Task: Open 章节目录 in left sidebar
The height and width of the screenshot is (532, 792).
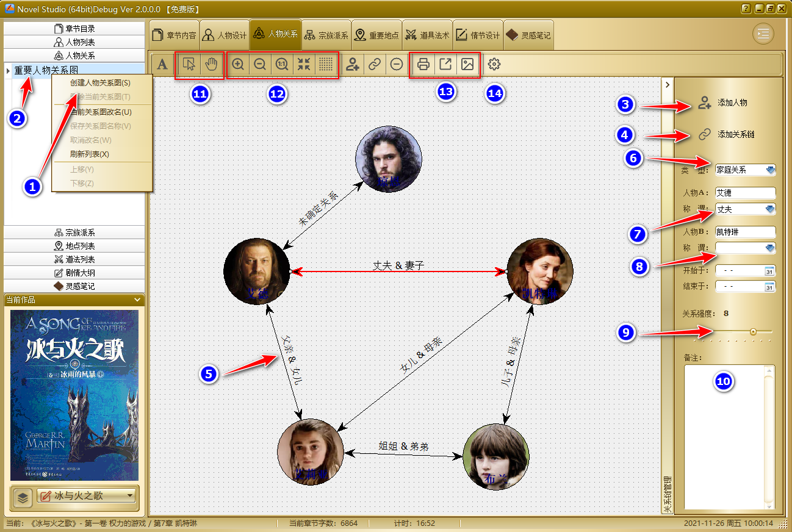Action: click(x=74, y=29)
